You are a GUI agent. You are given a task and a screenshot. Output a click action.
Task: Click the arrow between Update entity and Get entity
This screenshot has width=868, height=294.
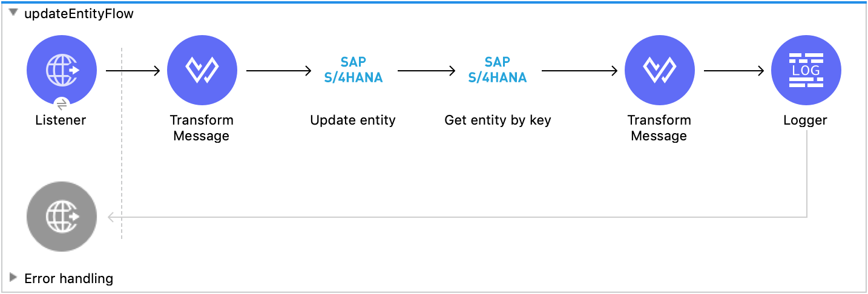(426, 71)
